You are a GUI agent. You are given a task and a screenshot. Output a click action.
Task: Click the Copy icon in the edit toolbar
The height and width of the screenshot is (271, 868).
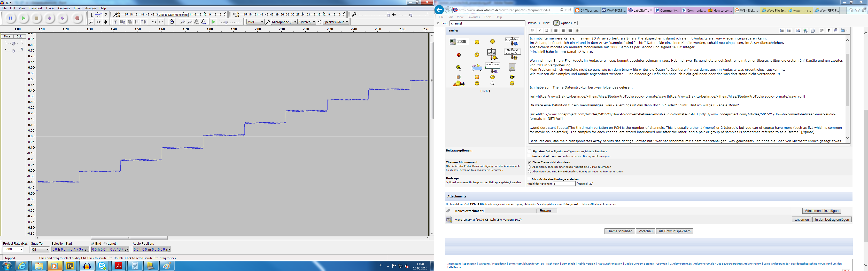coord(123,22)
